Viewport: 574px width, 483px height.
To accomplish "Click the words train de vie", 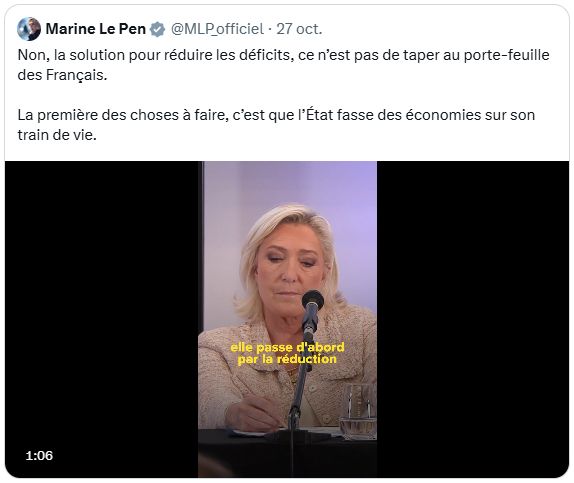I will [x=57, y=135].
